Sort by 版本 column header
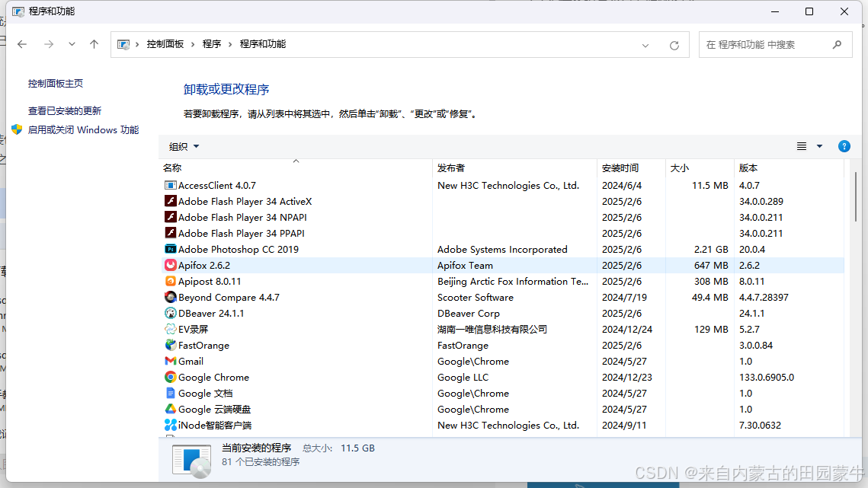The width and height of the screenshot is (868, 488). click(x=789, y=167)
